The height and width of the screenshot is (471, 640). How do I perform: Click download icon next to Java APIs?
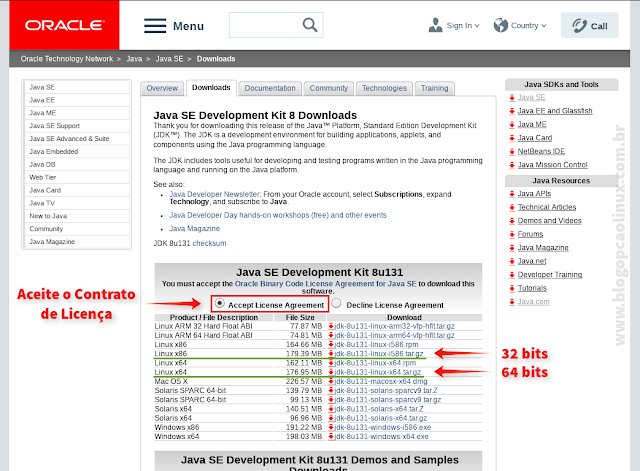pos(512,194)
